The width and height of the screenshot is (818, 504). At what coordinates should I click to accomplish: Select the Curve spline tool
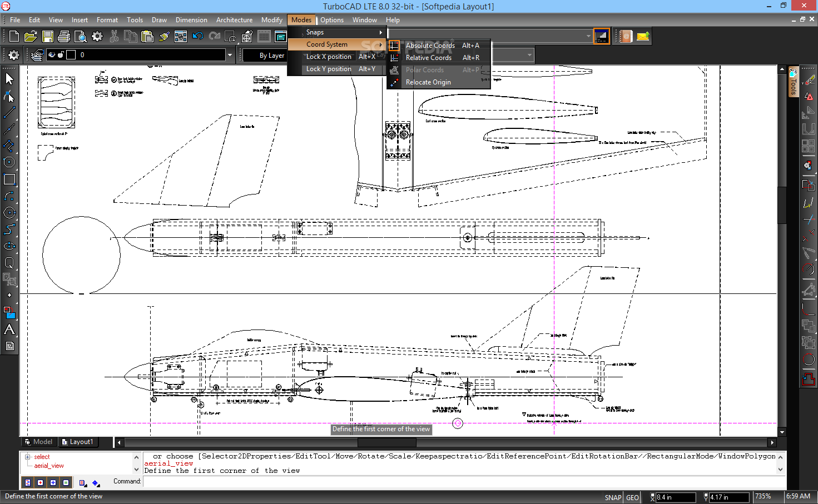[9, 229]
